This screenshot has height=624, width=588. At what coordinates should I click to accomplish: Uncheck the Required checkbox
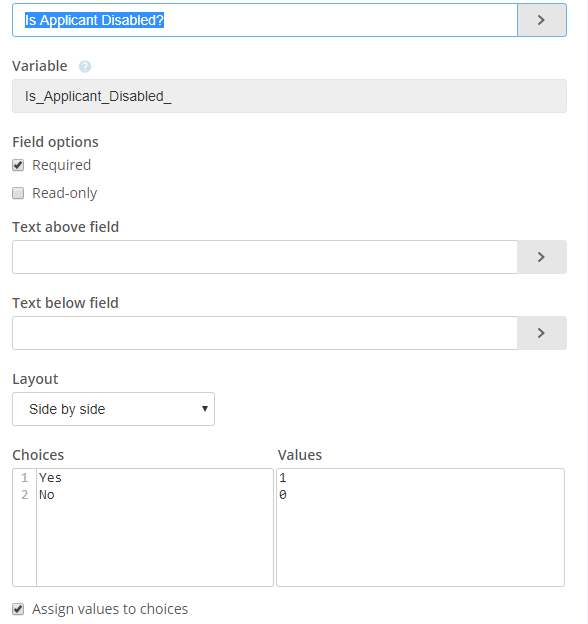[18, 165]
